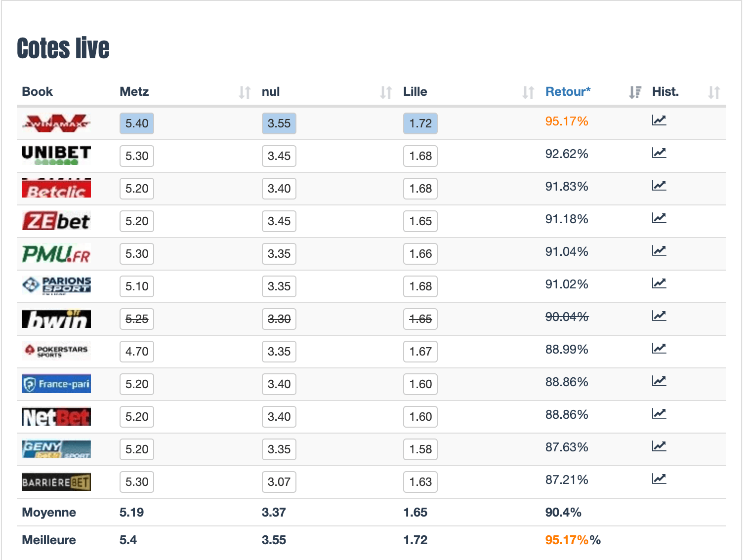This screenshot has height=560, width=748.
Task: Select Winamax Lille odds 1.72
Action: pos(420,123)
